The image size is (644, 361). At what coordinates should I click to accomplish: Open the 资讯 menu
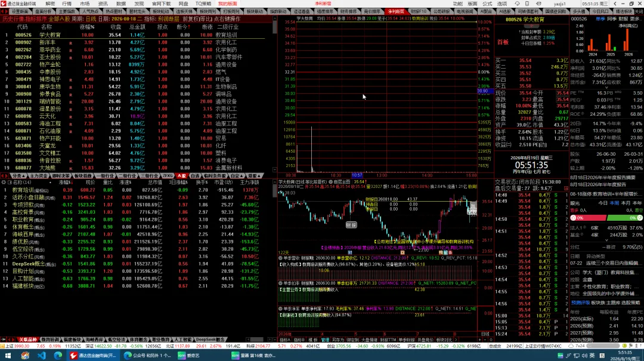coord(103,4)
